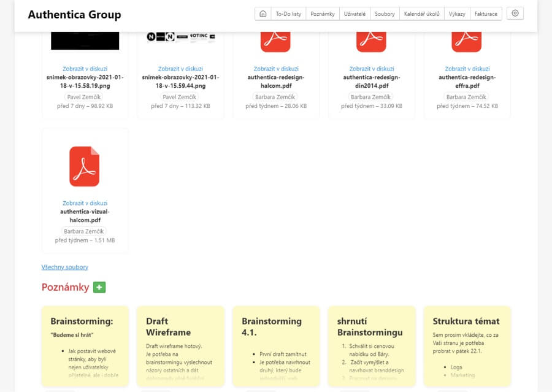Open the Brainstorming: note card
This screenshot has height=392, width=552.
(x=85, y=347)
